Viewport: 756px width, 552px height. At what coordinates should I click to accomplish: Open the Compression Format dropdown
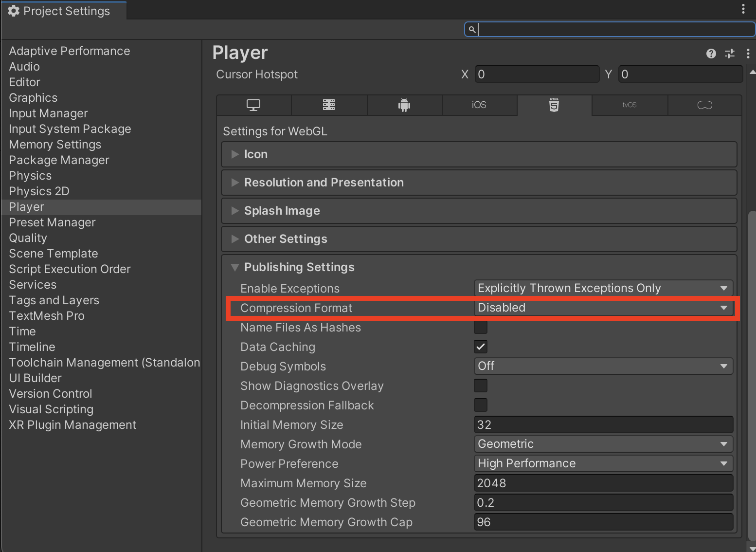pos(603,308)
